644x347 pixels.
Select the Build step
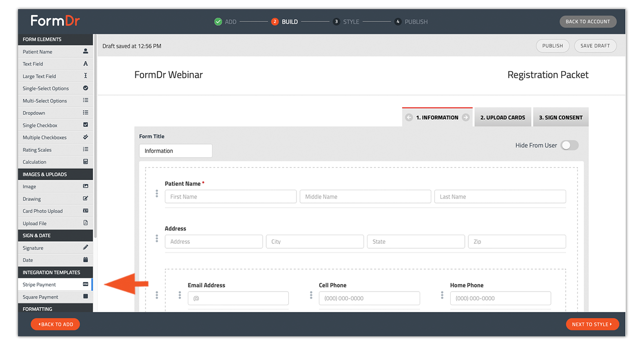tap(285, 22)
